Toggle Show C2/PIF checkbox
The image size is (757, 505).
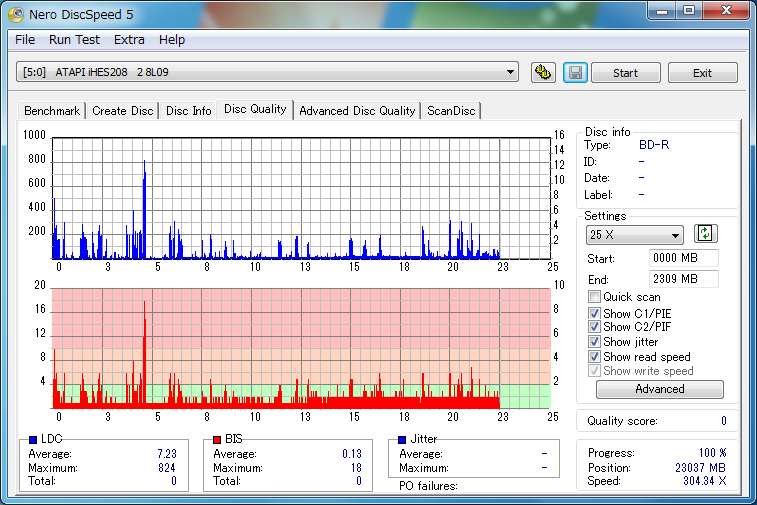(x=594, y=327)
